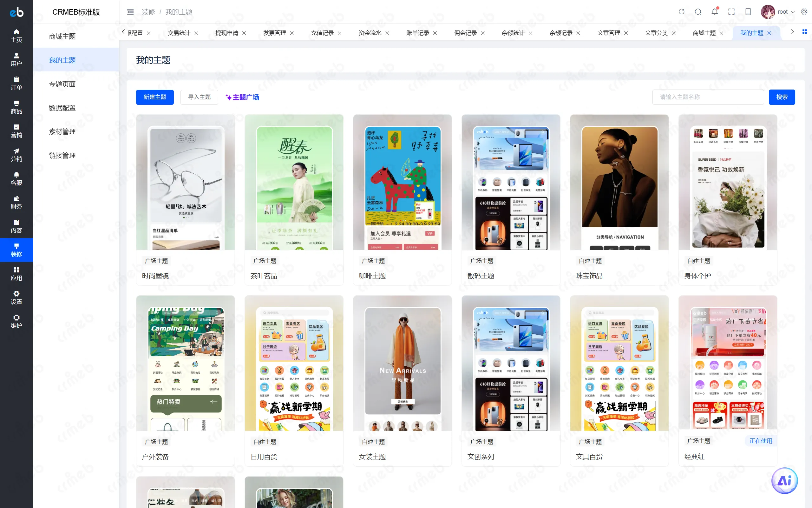Open the 装修 decoration sidebar icon
This screenshot has width=812, height=508.
[16, 250]
